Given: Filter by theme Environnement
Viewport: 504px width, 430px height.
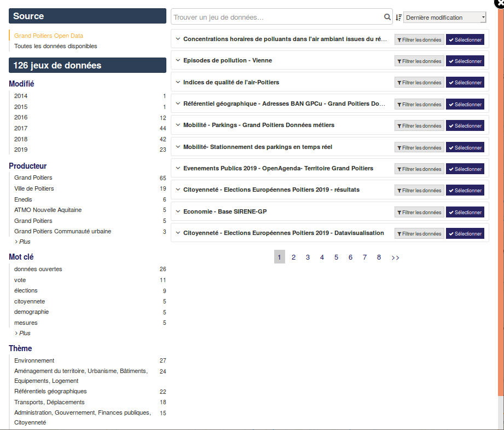Looking at the screenshot, I should pos(90,360).
